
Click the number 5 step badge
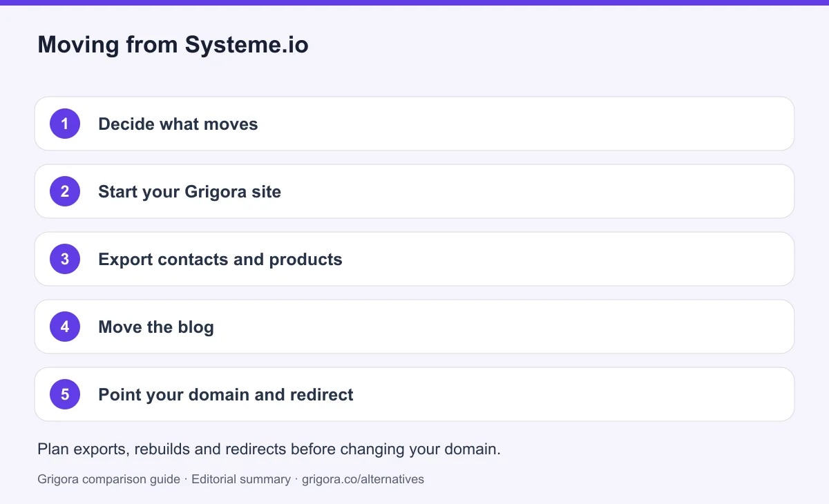[x=65, y=394]
